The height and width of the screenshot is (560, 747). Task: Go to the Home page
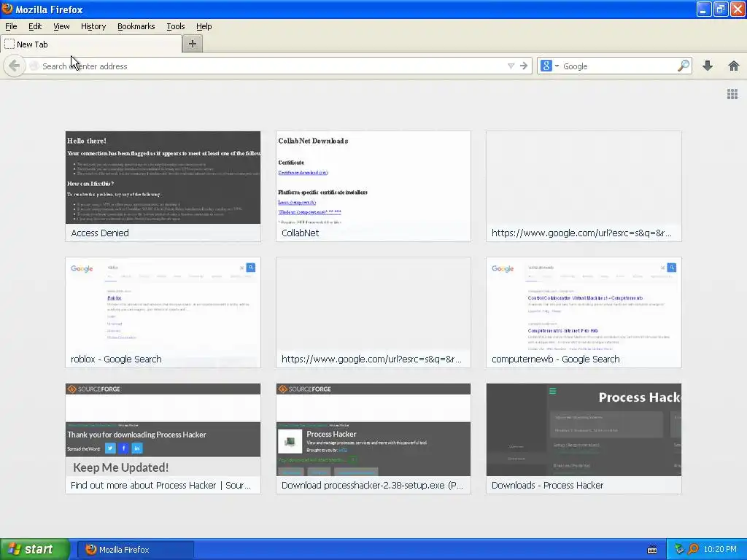click(734, 66)
